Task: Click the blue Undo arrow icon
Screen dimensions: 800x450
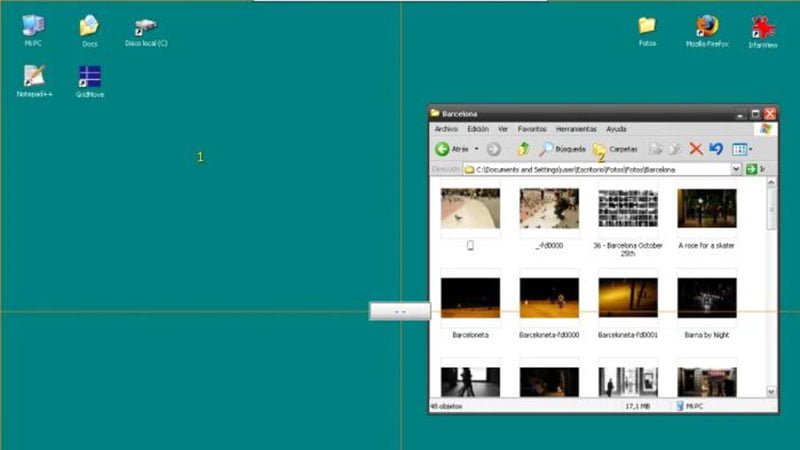Action: [x=715, y=149]
